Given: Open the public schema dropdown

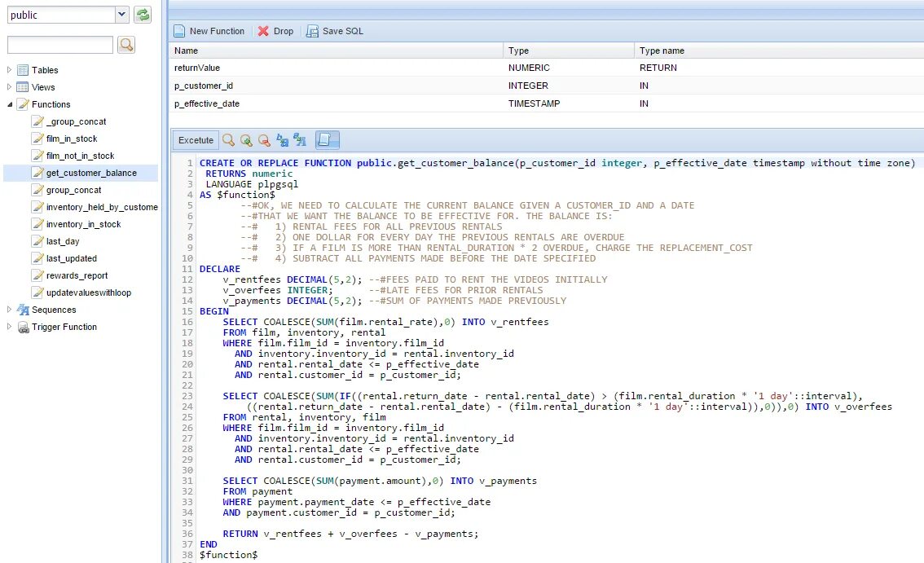Looking at the screenshot, I should point(122,15).
